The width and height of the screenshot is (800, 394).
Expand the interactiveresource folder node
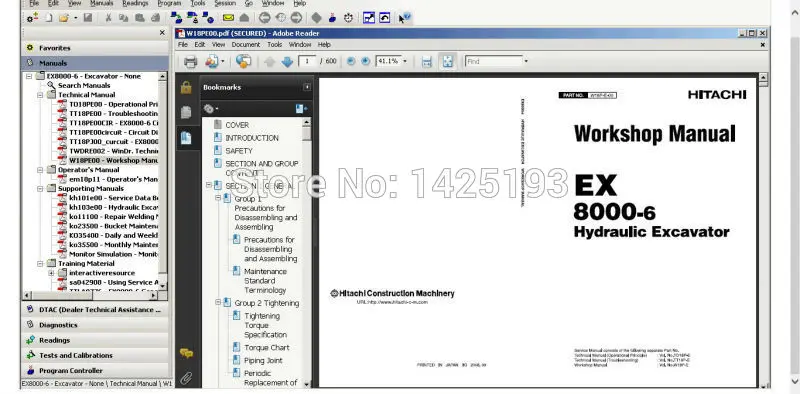click(52, 273)
